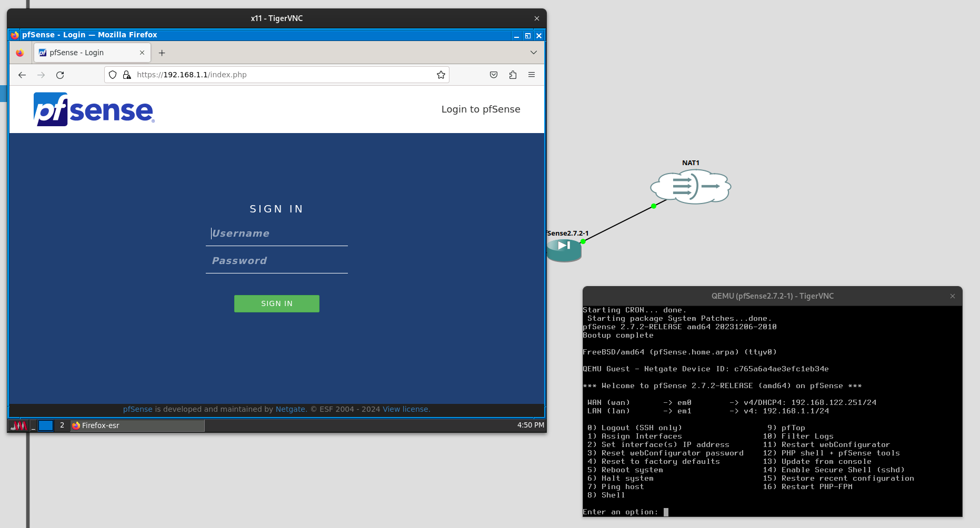
Task: Close the x11 - TigerVNC window
Action: pos(537,18)
